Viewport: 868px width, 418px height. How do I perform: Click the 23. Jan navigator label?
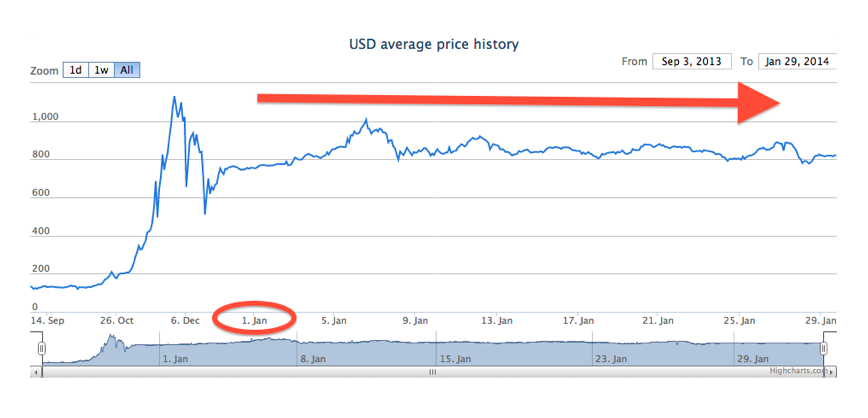[x=611, y=359]
